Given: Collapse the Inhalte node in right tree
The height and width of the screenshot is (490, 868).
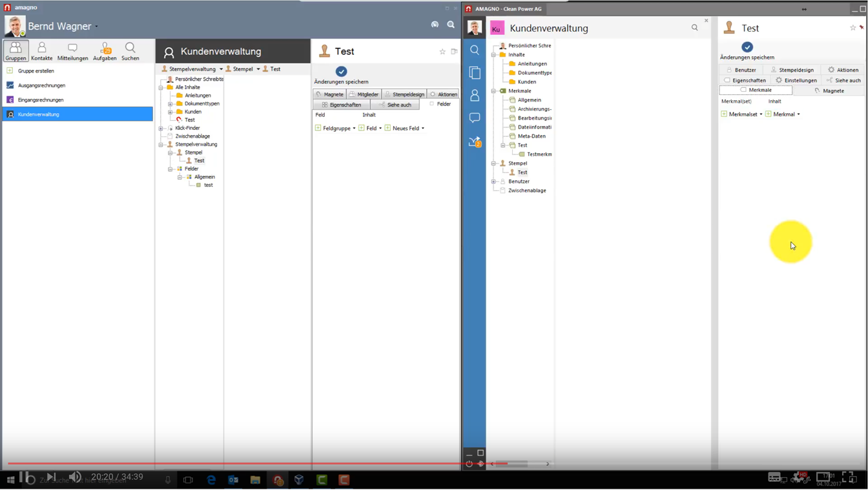Looking at the screenshot, I should coord(493,55).
